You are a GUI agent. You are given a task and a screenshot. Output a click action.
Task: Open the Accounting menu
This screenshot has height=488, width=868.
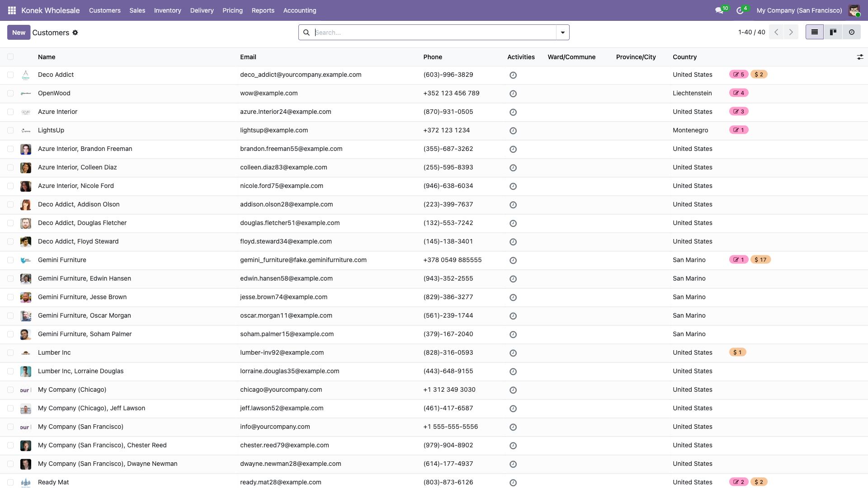pyautogui.click(x=299, y=10)
